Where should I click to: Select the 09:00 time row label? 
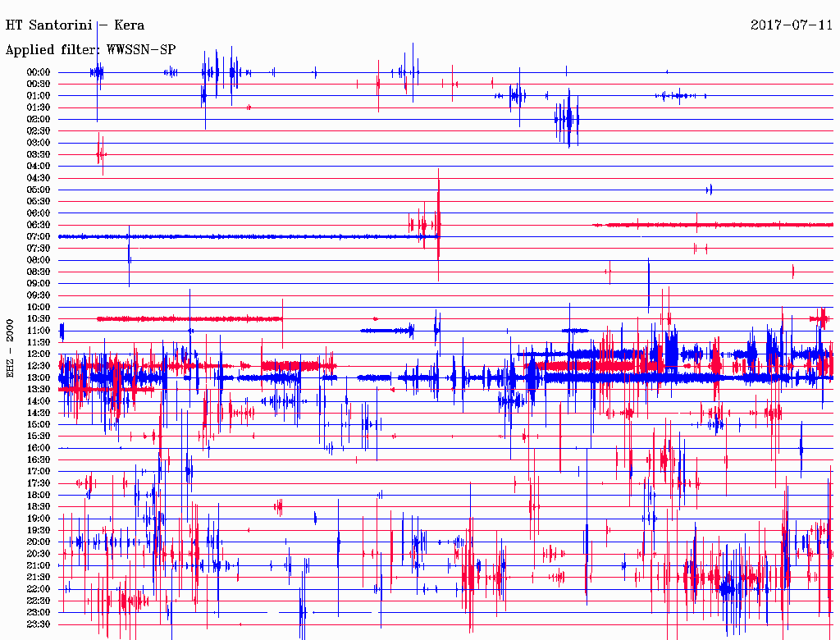[39, 284]
